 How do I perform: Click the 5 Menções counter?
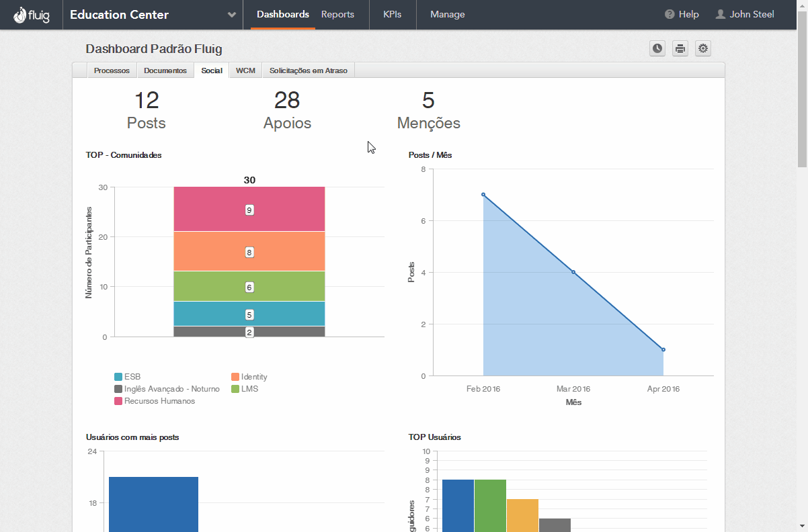(429, 111)
